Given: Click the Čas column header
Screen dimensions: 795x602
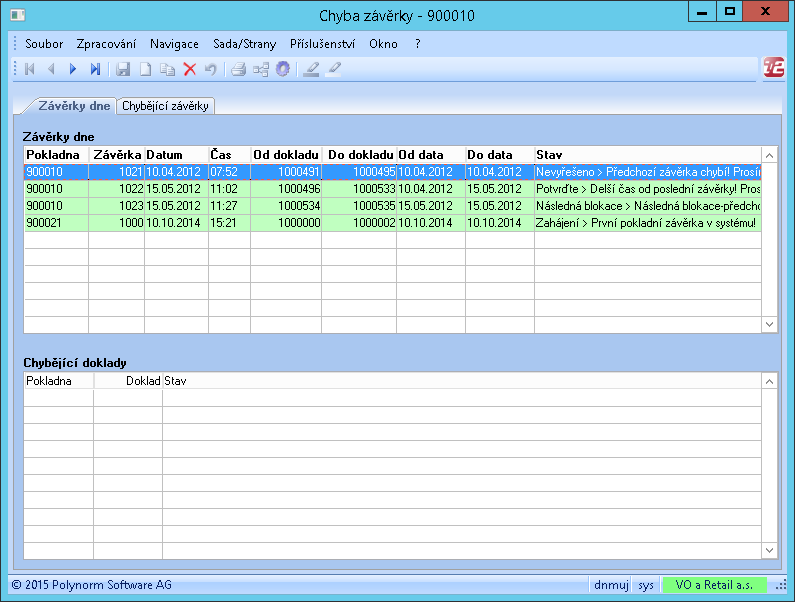Looking at the screenshot, I should pos(230,155).
